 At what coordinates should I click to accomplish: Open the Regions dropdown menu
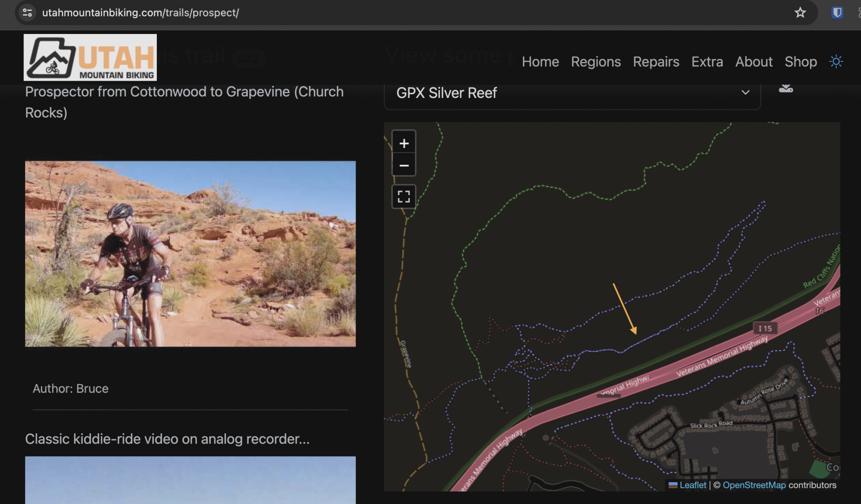pyautogui.click(x=596, y=62)
